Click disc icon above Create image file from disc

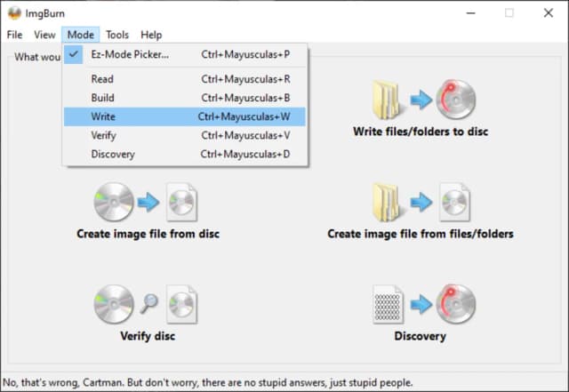pyautogui.click(x=114, y=202)
